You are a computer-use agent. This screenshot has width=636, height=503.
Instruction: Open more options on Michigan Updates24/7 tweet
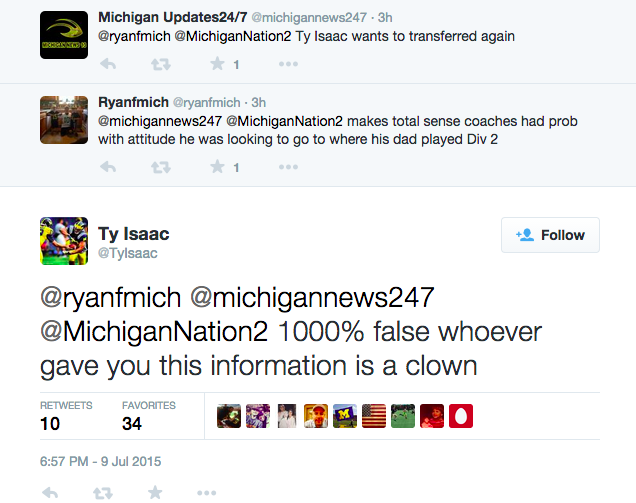point(288,65)
